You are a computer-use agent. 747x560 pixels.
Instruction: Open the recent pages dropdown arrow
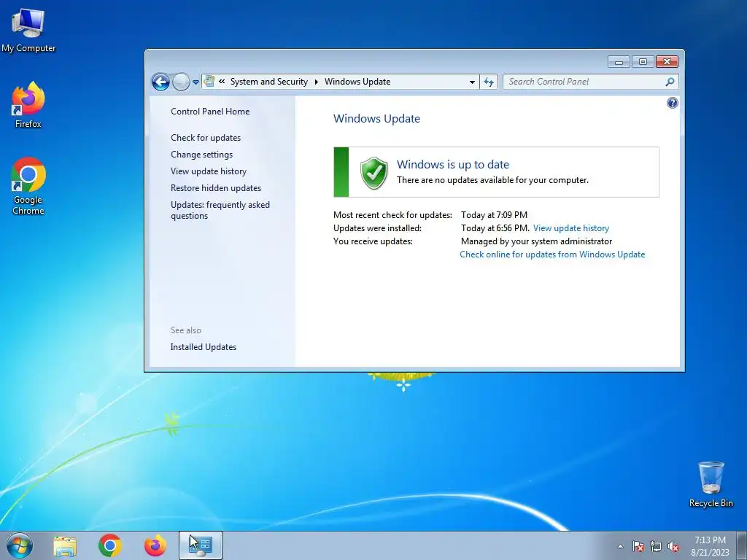click(x=196, y=82)
